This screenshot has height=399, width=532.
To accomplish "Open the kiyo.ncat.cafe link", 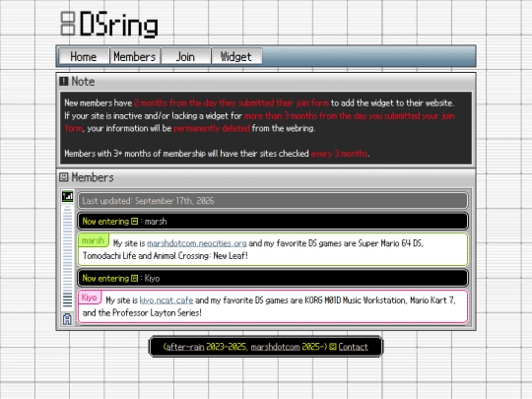I will pos(166,300).
